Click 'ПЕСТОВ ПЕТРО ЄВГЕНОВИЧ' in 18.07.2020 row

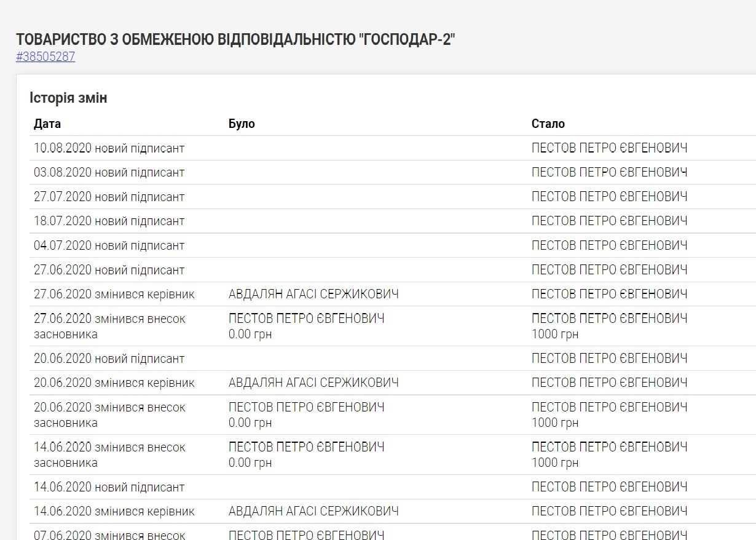pyautogui.click(x=610, y=221)
